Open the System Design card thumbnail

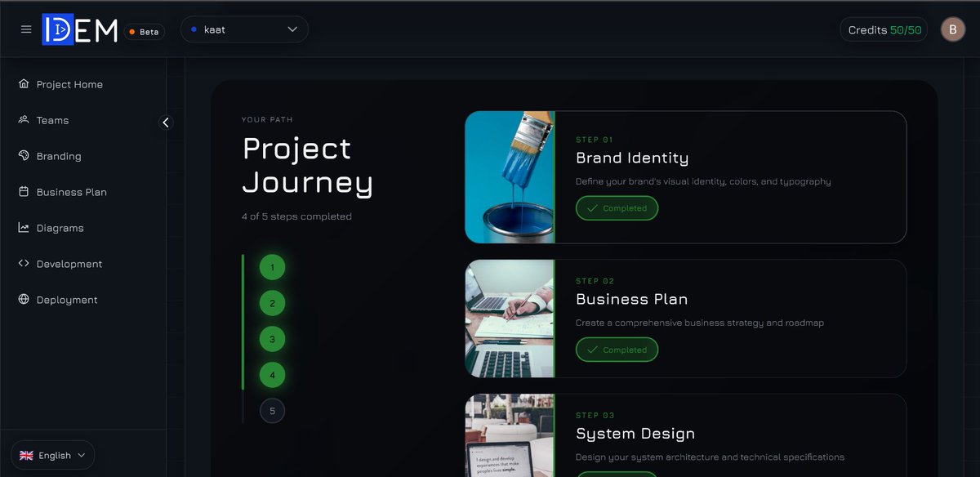tap(510, 435)
